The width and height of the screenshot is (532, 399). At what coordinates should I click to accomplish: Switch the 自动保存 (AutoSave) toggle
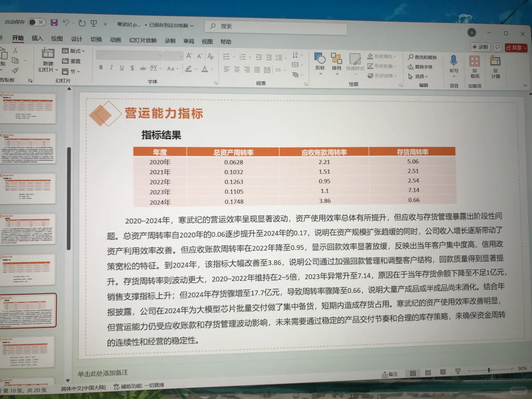pos(36,22)
